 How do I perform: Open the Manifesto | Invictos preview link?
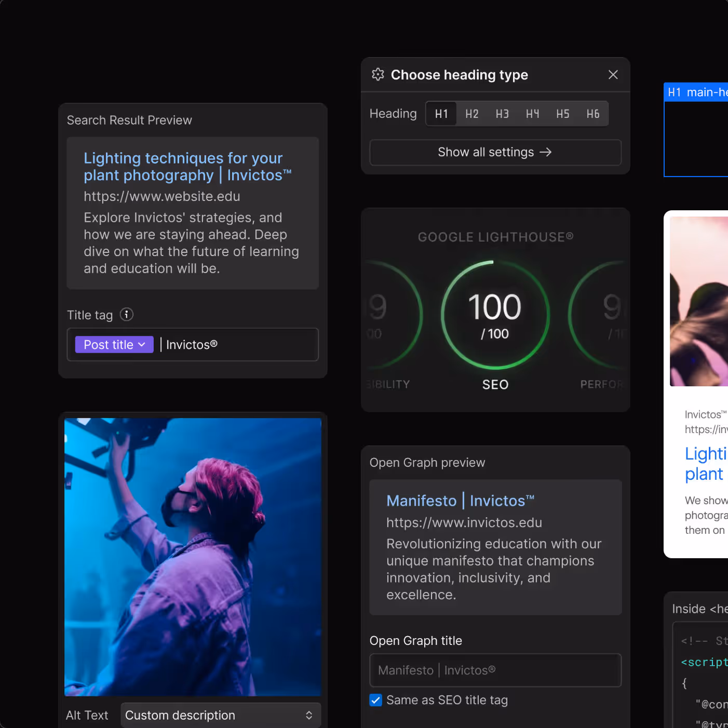coord(460,500)
